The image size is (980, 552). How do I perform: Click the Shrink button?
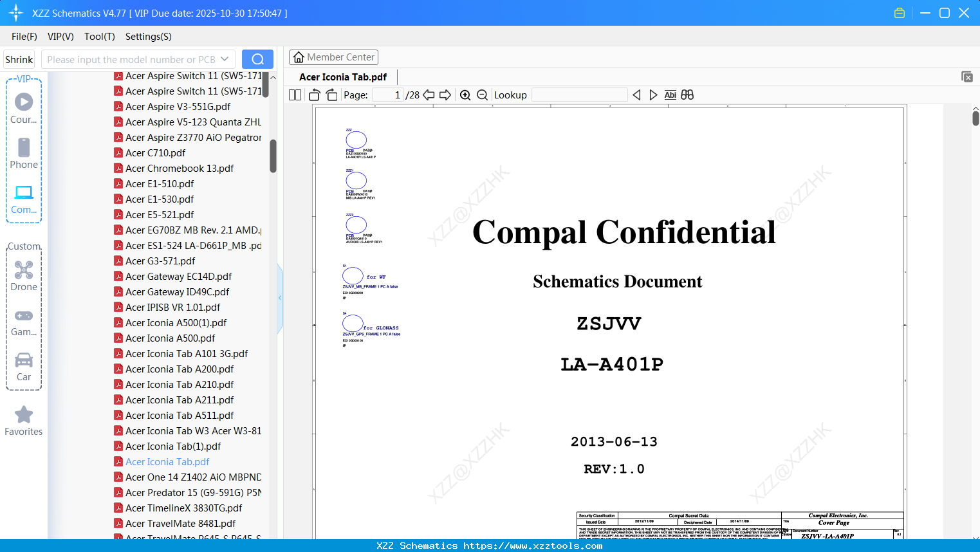click(19, 59)
